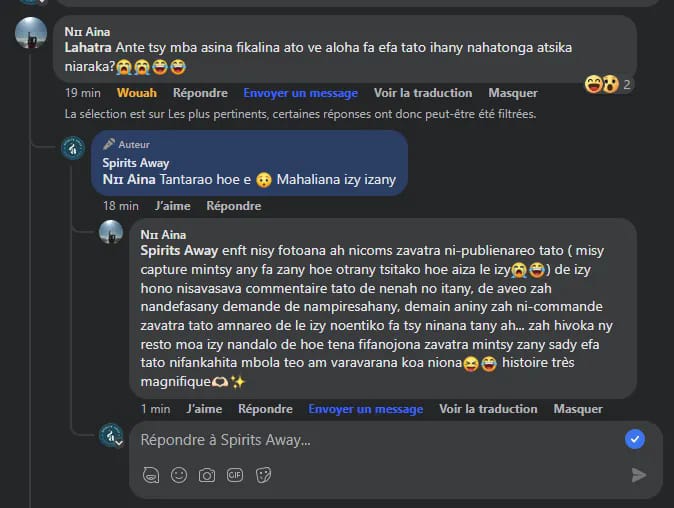Toggle the Wouah reaction on first comment

pyautogui.click(x=137, y=93)
